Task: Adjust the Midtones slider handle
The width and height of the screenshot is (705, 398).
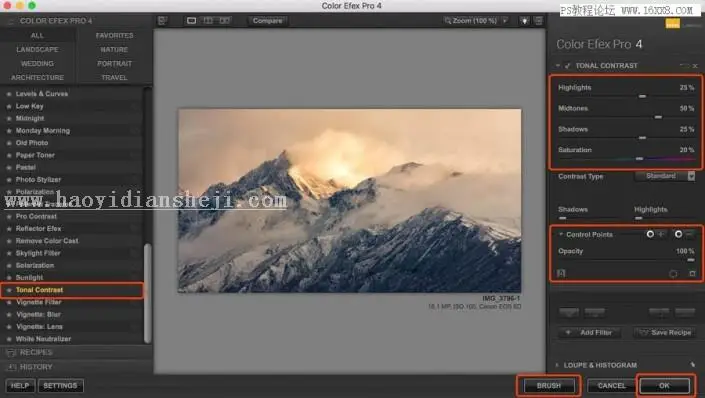Action: pyautogui.click(x=658, y=117)
